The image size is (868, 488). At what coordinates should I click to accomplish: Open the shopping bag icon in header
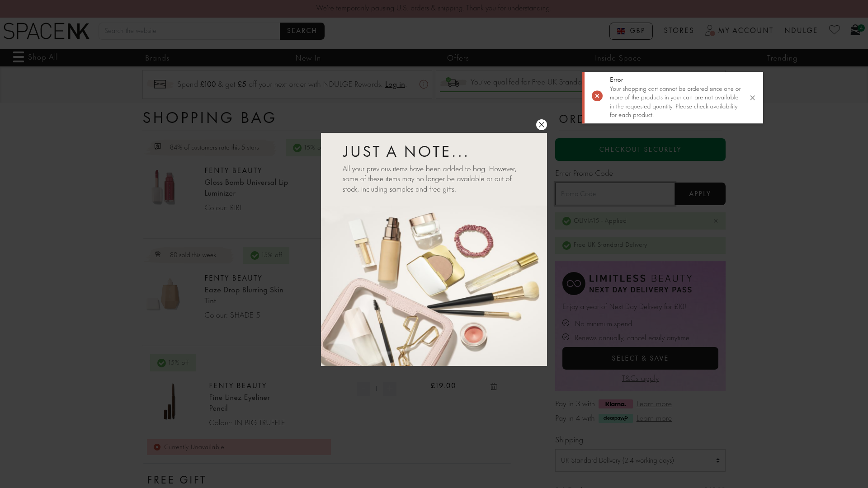(x=855, y=30)
